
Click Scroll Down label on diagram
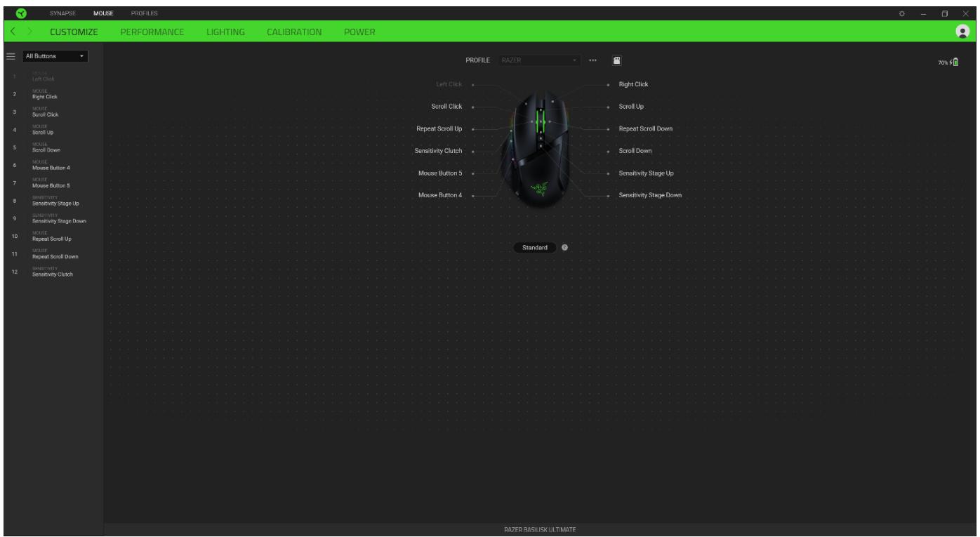(x=635, y=151)
